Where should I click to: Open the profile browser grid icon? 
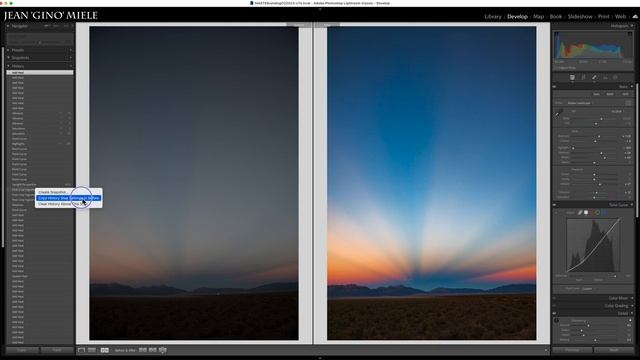628,103
